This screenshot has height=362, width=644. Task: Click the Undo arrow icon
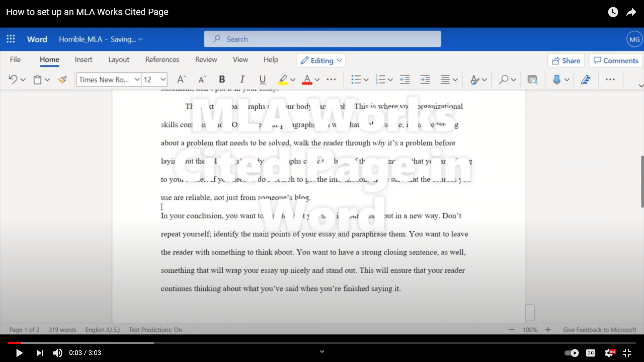pyautogui.click(x=13, y=79)
